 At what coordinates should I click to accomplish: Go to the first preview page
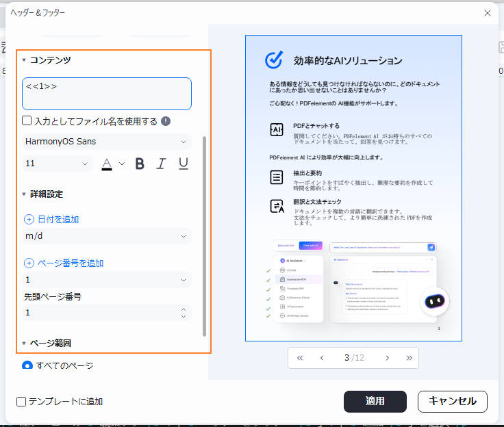[300, 358]
